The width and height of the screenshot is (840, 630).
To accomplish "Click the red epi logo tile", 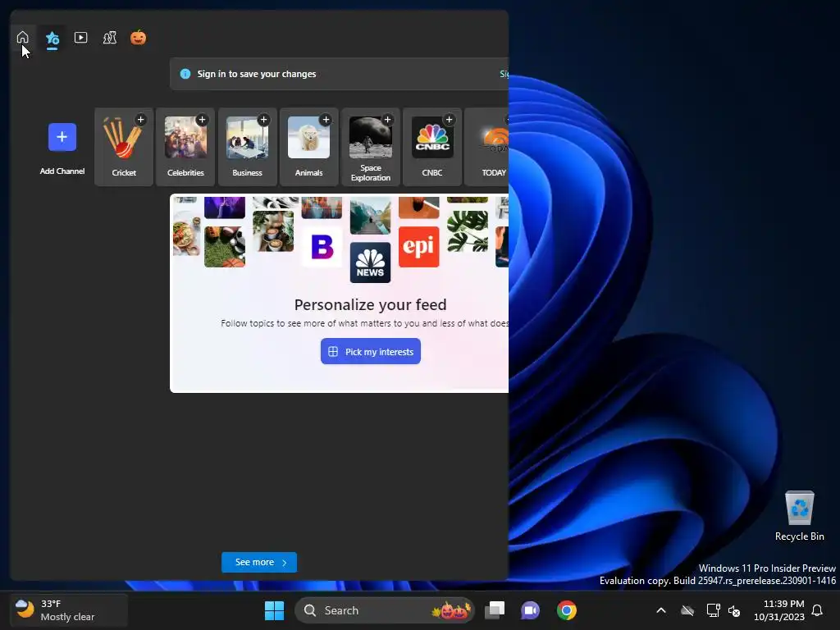I will pyautogui.click(x=419, y=246).
